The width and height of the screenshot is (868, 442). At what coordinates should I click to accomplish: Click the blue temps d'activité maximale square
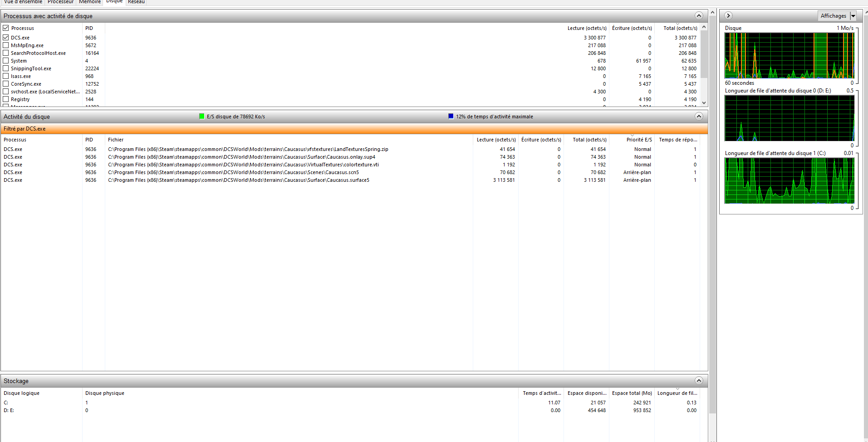click(451, 117)
